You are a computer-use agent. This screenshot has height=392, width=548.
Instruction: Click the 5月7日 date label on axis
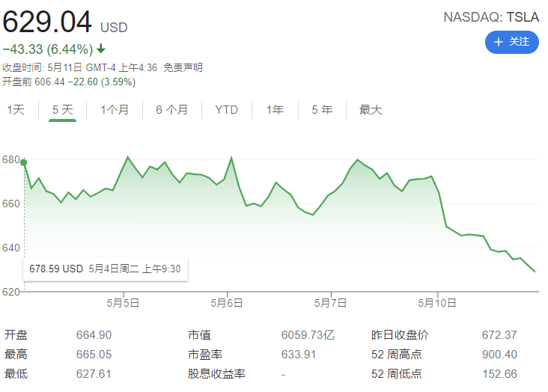(331, 303)
